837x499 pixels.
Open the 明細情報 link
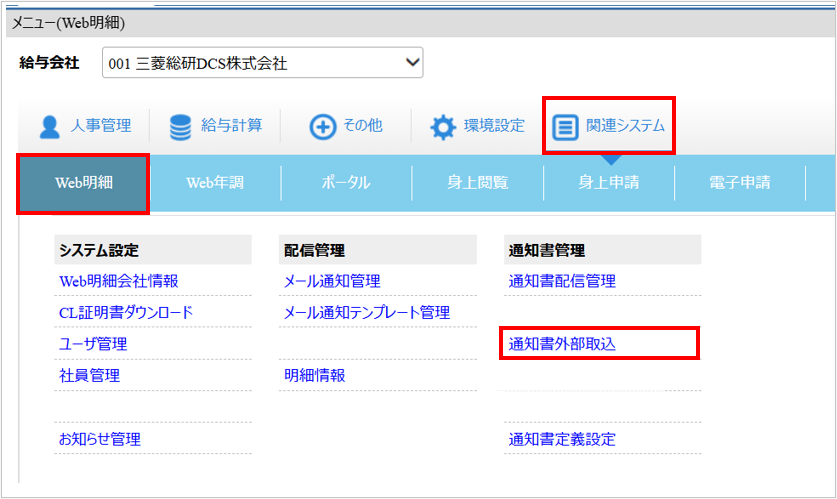tap(314, 376)
